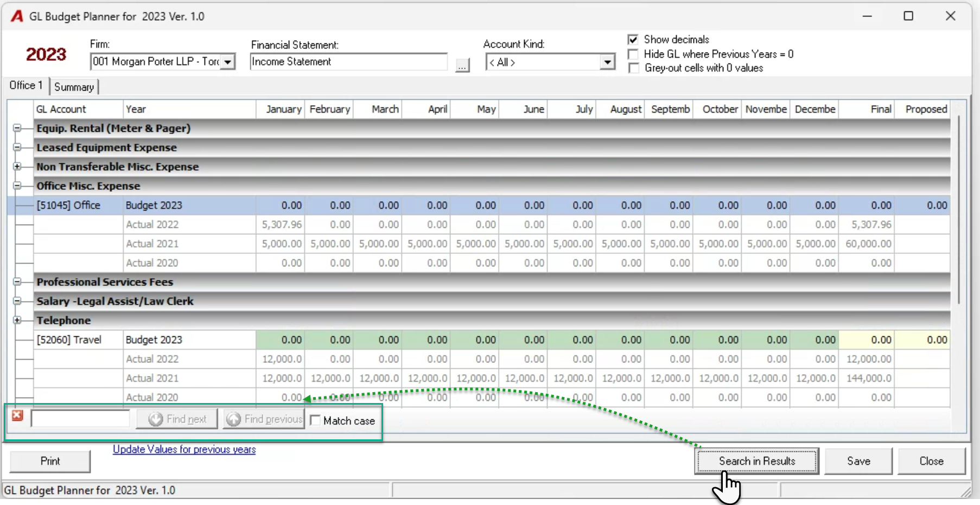Click the Final column header

[x=866, y=109]
